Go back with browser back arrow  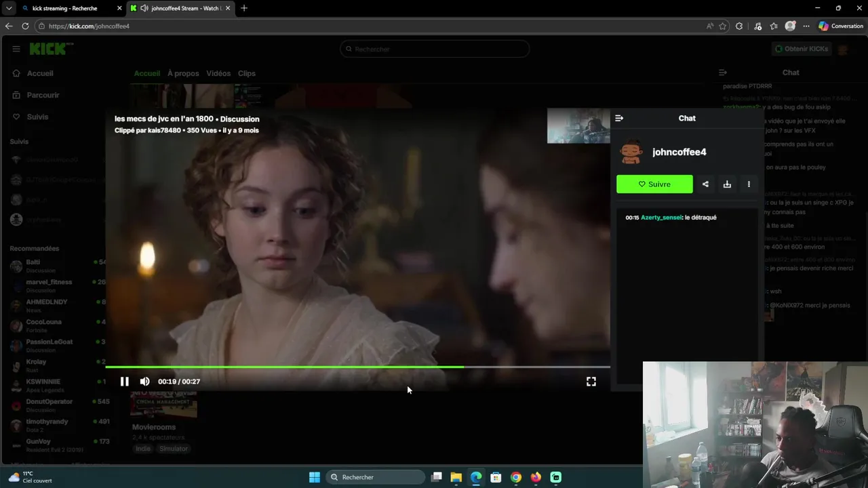tap(9, 26)
